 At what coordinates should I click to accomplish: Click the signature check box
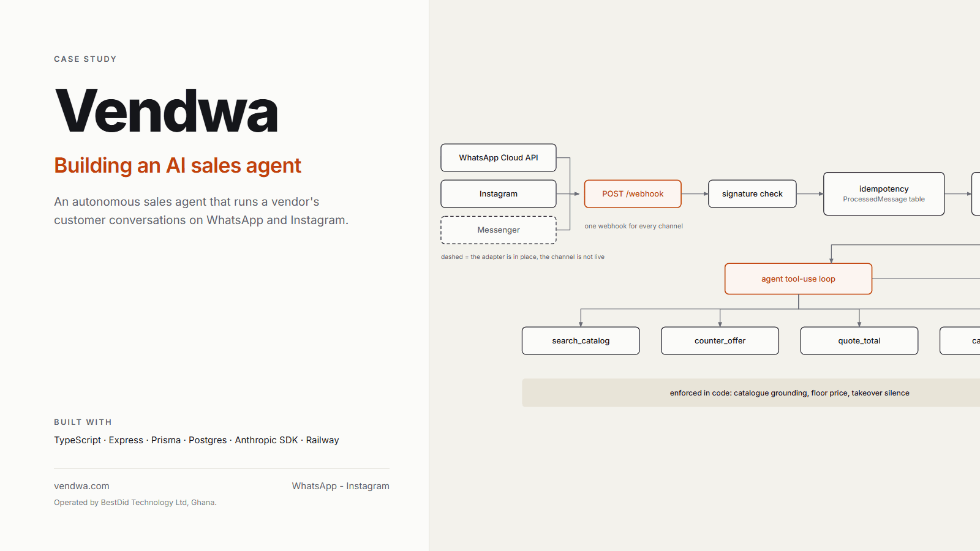click(x=752, y=194)
